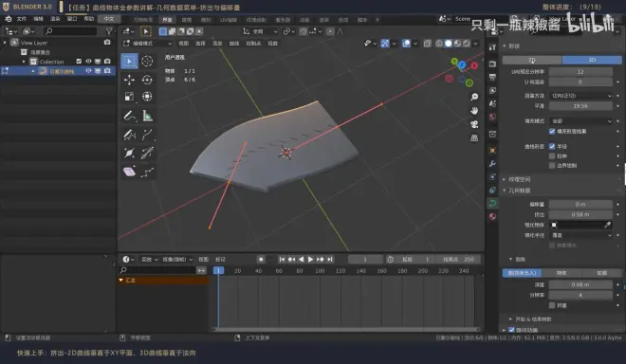Image resolution: width=626 pixels, height=364 pixels.
Task: Click the outliner filter funnel icon
Action: point(109,31)
